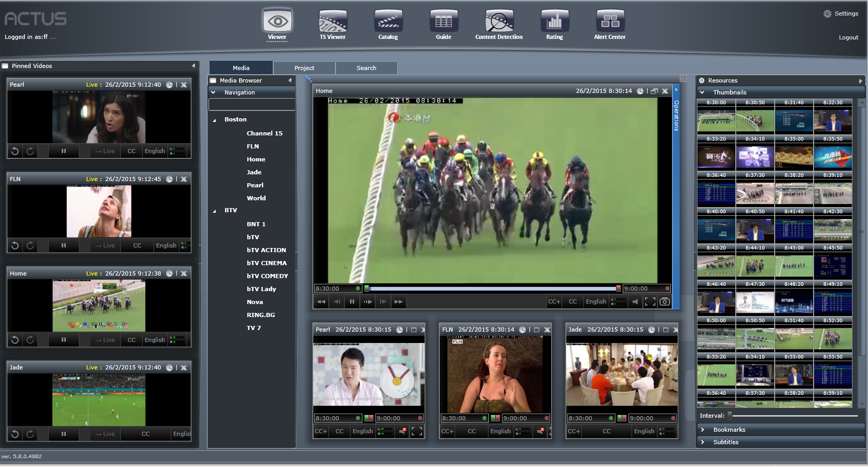Pause the pinned Home video
868x467 pixels.
pos(64,340)
